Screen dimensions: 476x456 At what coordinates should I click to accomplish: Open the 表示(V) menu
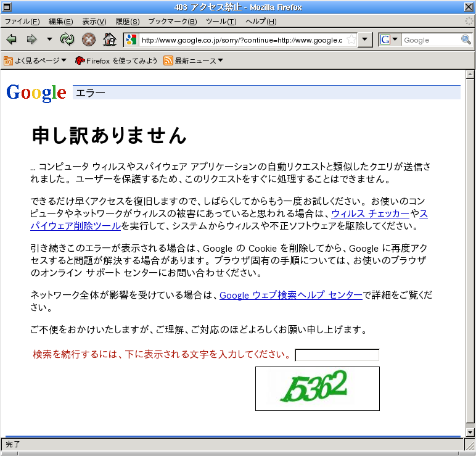tap(94, 21)
